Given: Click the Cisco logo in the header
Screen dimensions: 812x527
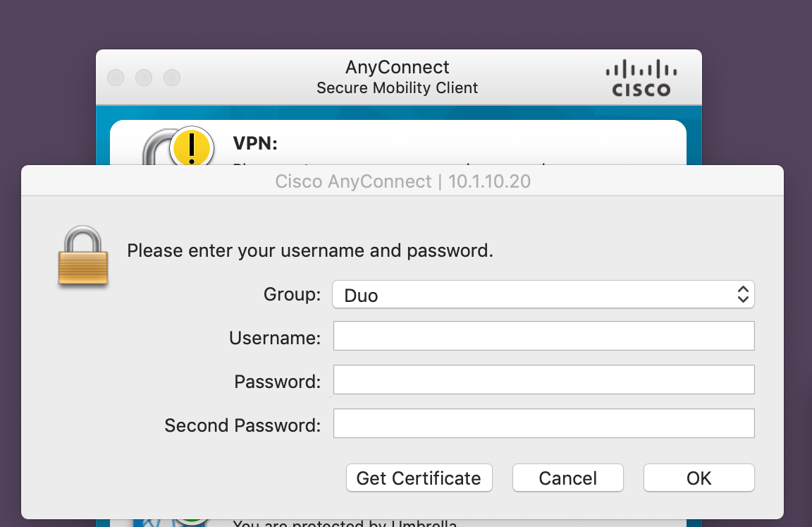Looking at the screenshot, I should (639, 77).
